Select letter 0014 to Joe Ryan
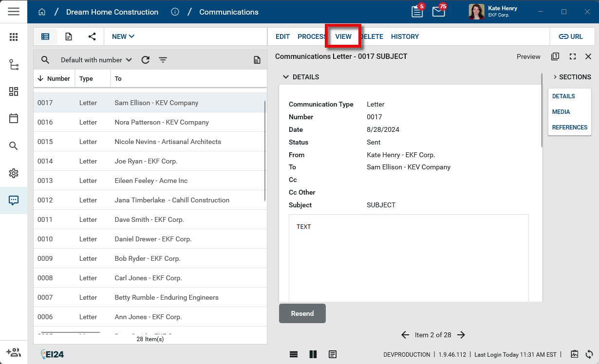The image size is (599, 364). [146, 161]
